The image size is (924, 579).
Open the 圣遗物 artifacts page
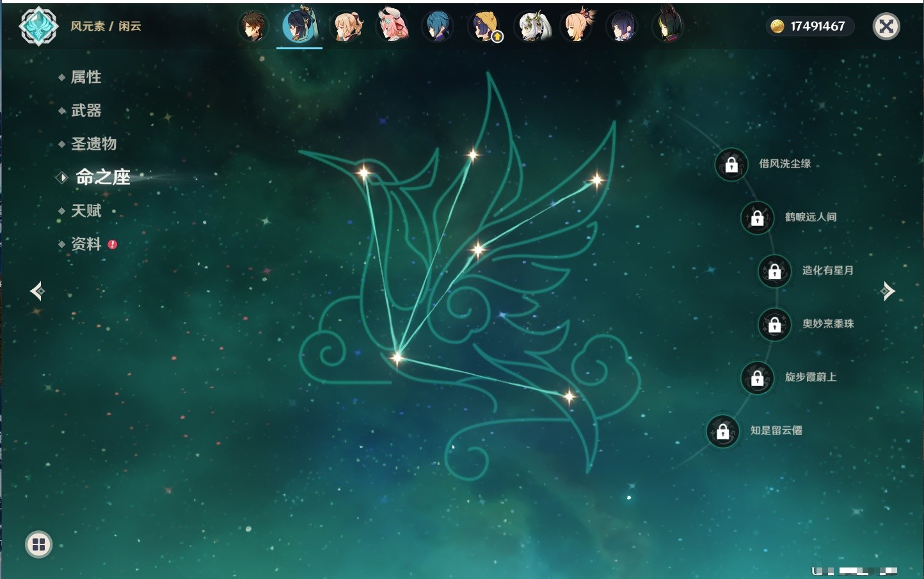pyautogui.click(x=93, y=144)
